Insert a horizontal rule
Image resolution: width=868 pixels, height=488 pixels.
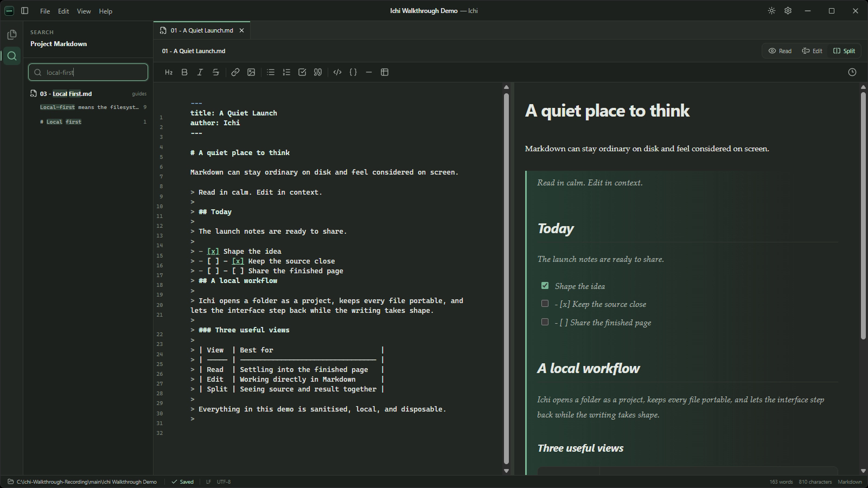(x=369, y=72)
